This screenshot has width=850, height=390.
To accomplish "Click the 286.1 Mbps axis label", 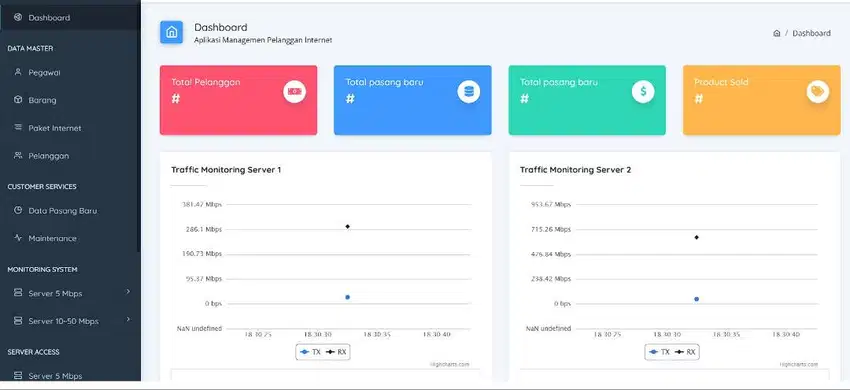I will click(204, 229).
